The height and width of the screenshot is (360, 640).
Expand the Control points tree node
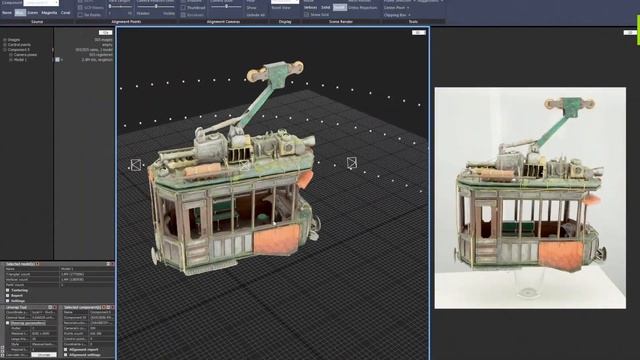point(5,44)
